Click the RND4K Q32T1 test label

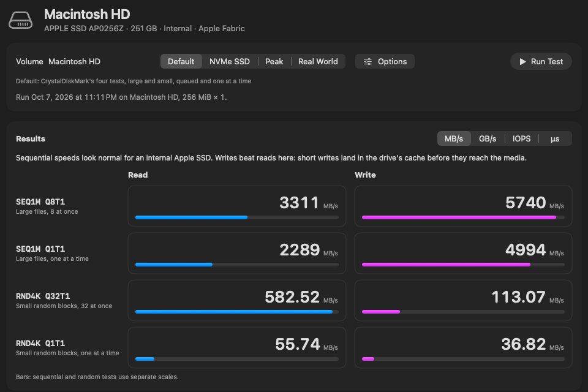click(x=43, y=296)
